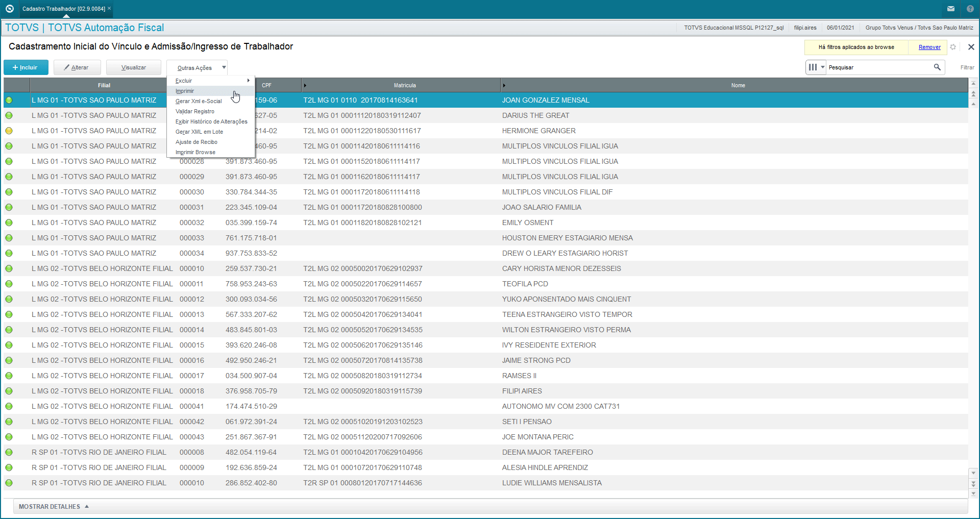
Task: Select row ALESIA HINDLE APRENDIZ
Action: click(x=486, y=467)
